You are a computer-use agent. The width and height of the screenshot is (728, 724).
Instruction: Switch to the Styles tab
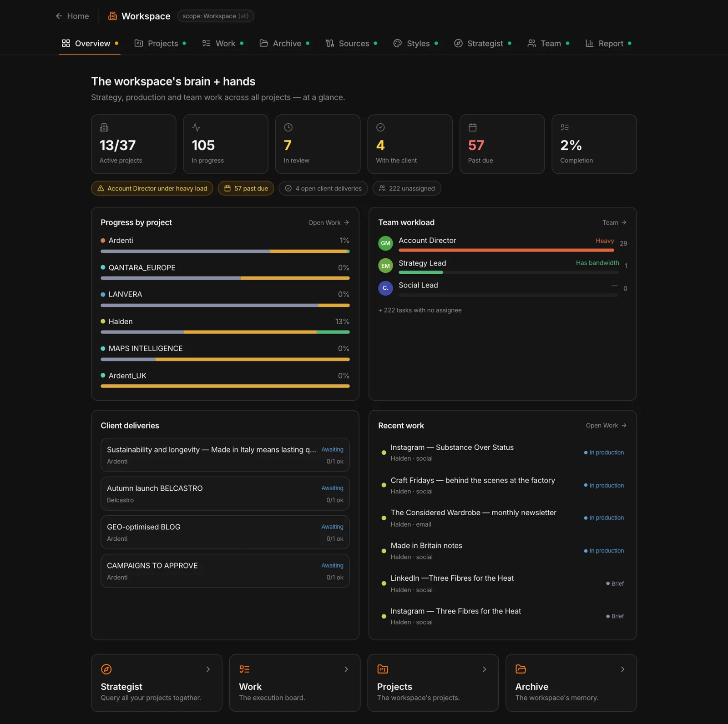click(x=415, y=43)
